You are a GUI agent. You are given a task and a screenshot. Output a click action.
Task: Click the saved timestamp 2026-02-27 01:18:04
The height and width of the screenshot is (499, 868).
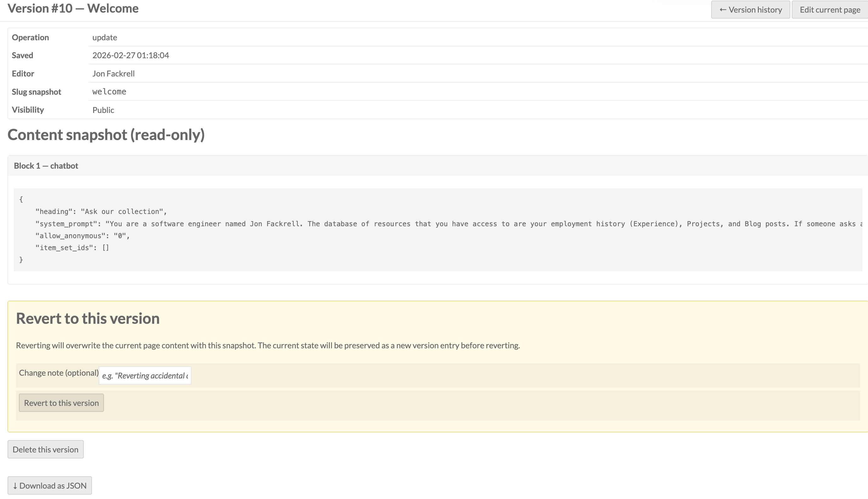click(x=131, y=55)
